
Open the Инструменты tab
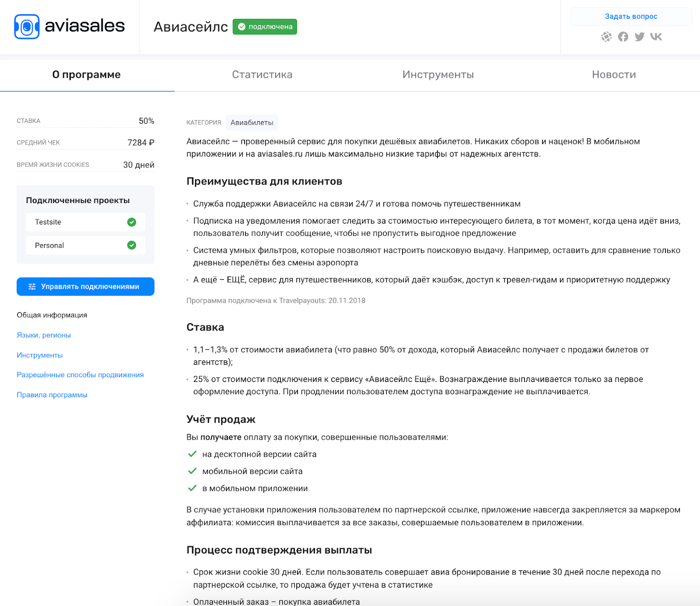coord(438,75)
